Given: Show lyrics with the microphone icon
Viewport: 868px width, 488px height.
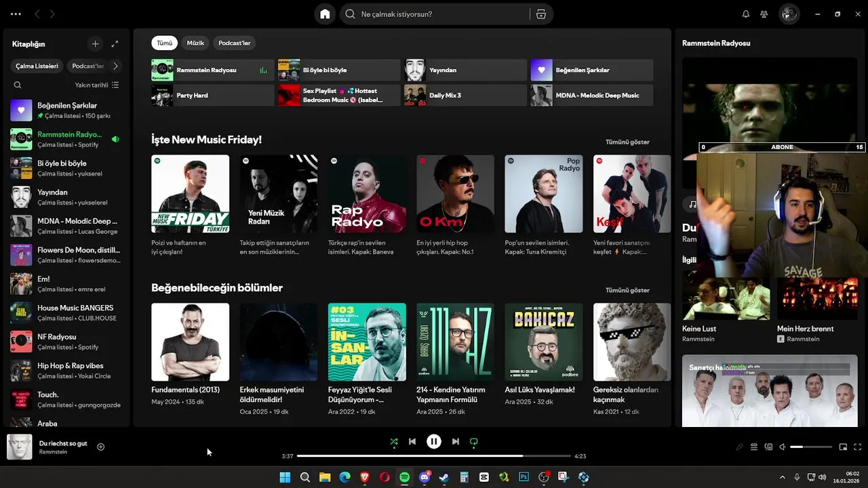Looking at the screenshot, I should tap(740, 447).
